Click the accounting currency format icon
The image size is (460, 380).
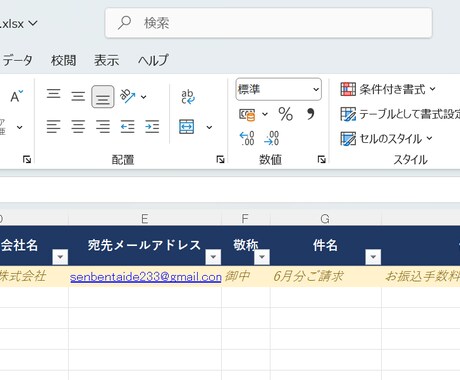(247, 115)
